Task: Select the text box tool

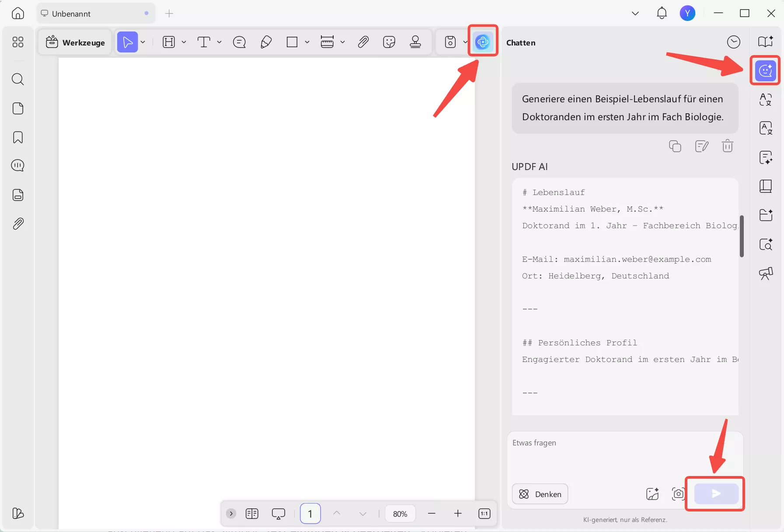Action: tap(204, 42)
